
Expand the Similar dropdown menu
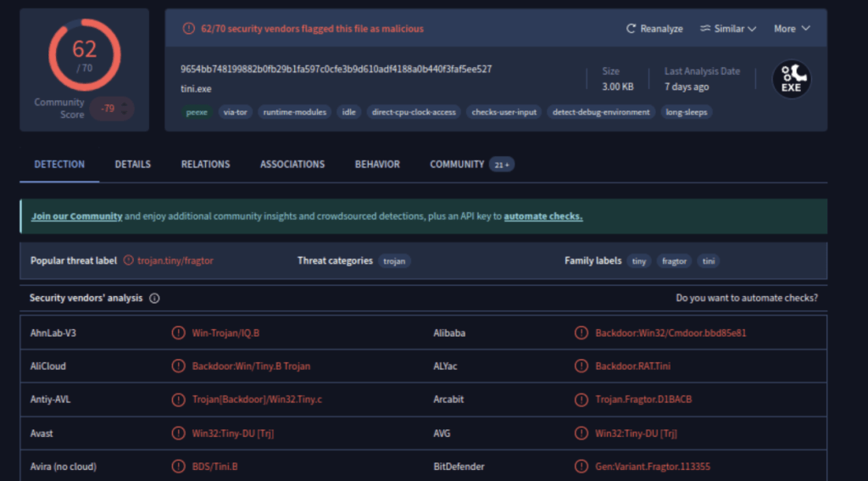[728, 29]
